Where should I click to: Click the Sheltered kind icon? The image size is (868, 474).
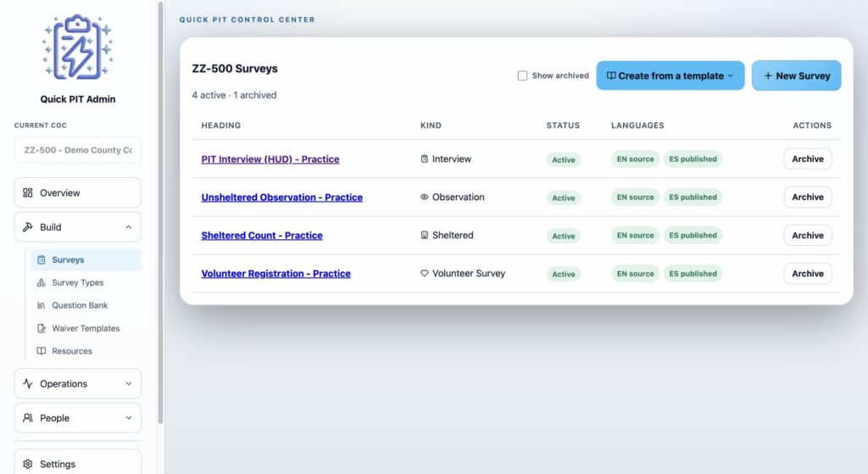point(425,236)
